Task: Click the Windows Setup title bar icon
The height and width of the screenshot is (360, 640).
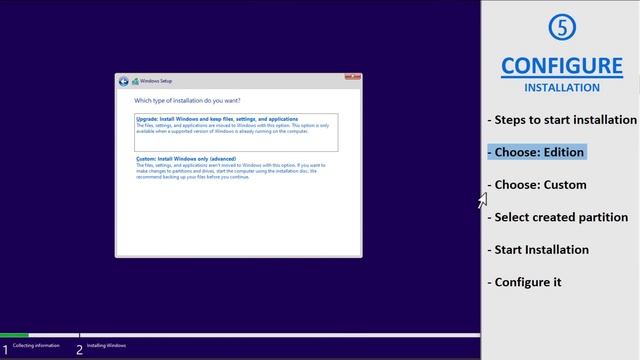Action: 135,82
